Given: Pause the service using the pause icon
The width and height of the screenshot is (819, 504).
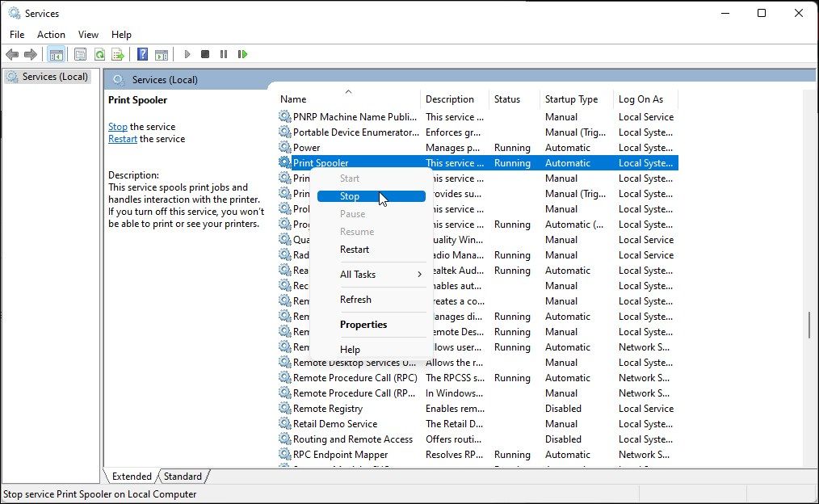Looking at the screenshot, I should [x=223, y=54].
